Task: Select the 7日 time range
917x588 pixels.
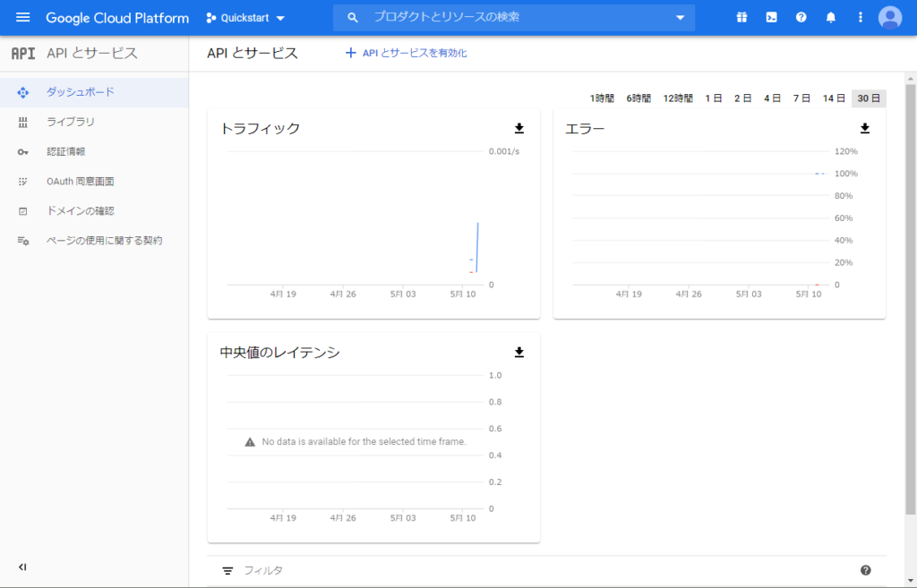Action: coord(801,98)
